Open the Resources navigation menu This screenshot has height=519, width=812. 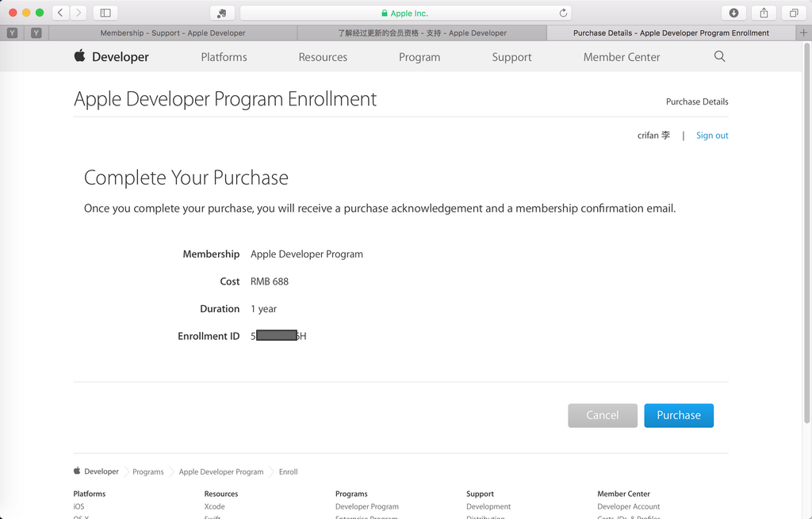(323, 57)
